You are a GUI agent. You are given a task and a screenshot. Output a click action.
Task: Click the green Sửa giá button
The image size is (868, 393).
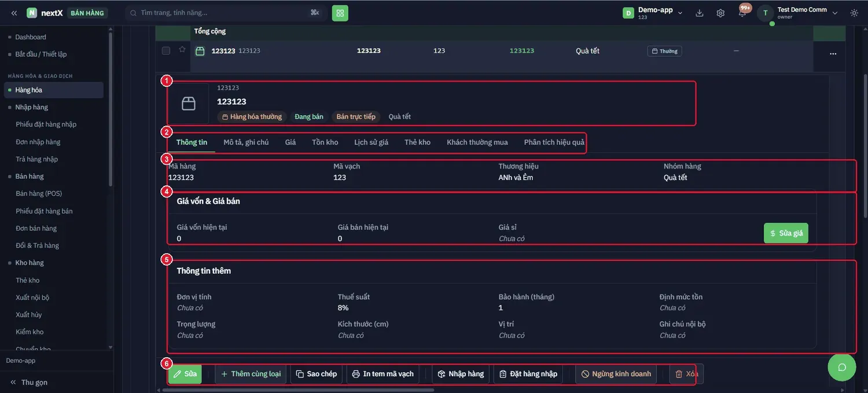coord(786,233)
